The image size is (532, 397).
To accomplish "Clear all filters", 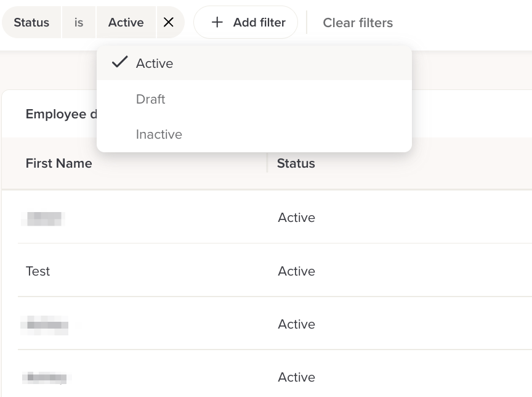I will 358,23.
